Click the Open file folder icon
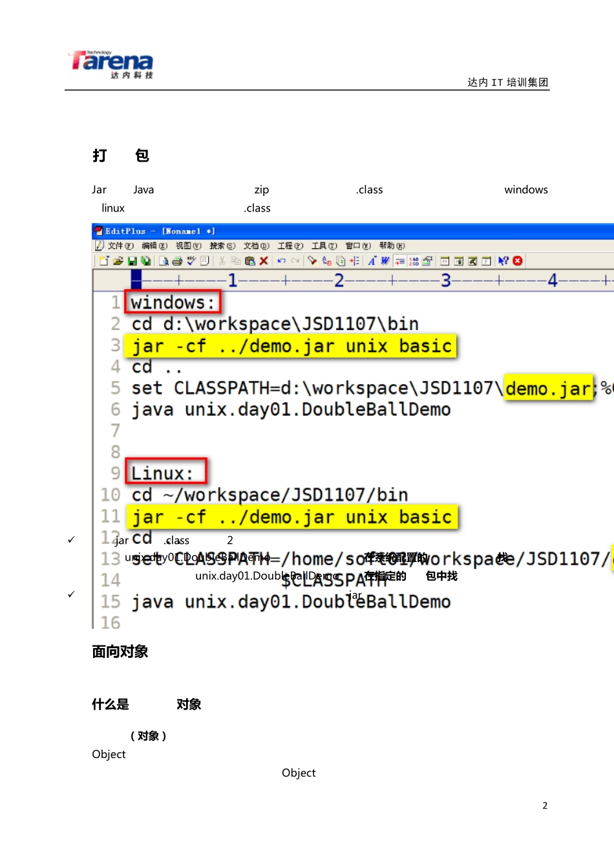Screen dimensions: 614x868 coord(118,261)
